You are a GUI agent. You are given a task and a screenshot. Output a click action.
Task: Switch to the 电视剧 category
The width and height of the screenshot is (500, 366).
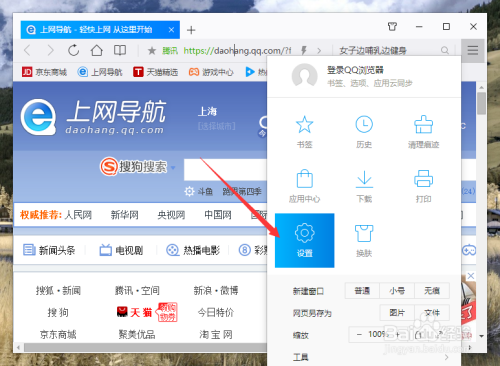[x=121, y=250]
